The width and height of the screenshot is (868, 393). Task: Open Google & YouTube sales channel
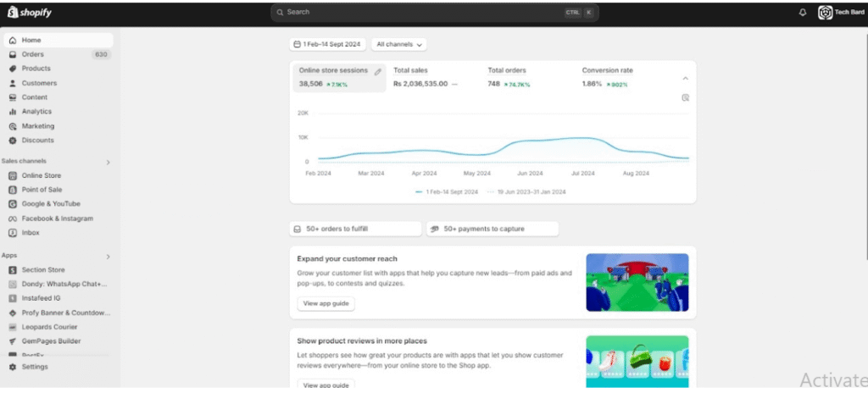[x=51, y=204]
